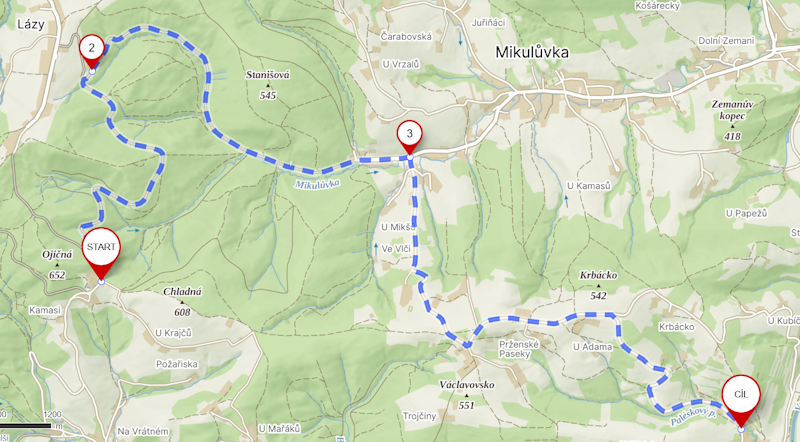Click the Ojičná 652 peak label
Screen dimensions: 800x442
[57, 264]
